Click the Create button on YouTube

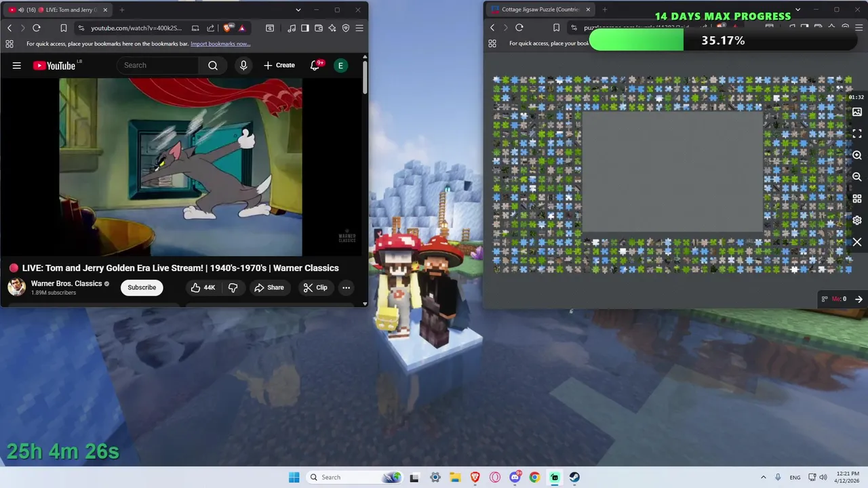point(279,66)
